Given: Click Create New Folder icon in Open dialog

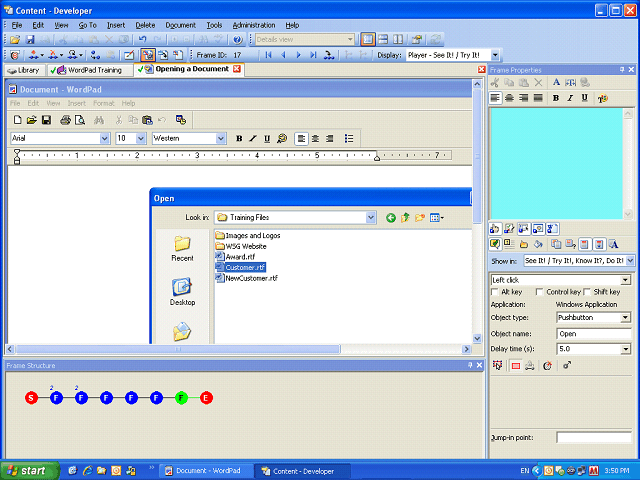Looking at the screenshot, I should click(x=420, y=218).
